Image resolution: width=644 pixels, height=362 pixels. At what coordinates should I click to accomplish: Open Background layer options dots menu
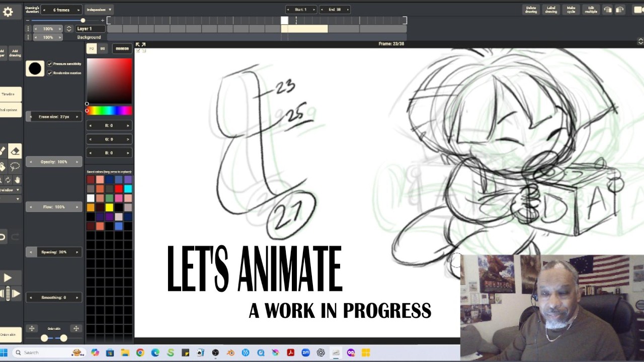pos(28,37)
